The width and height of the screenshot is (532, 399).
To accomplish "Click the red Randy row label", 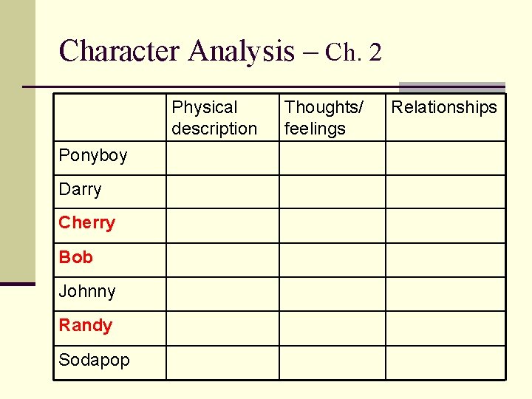I will [x=86, y=325].
